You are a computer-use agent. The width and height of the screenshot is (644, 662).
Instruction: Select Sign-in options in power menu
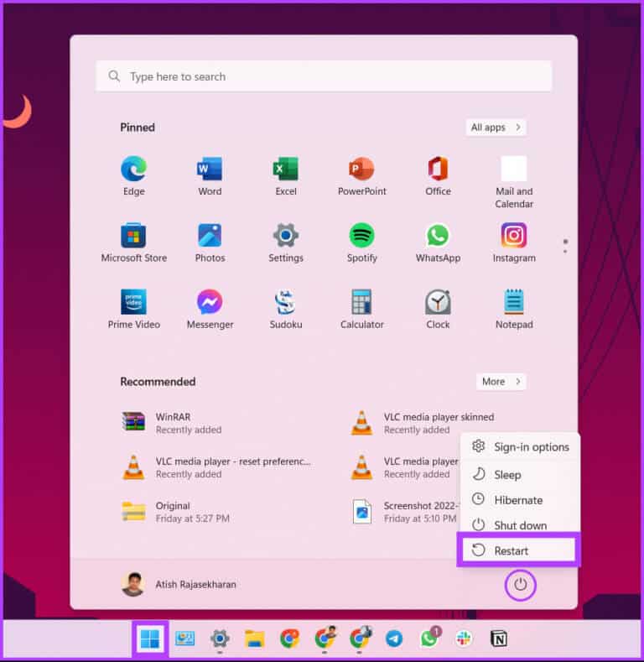point(521,446)
